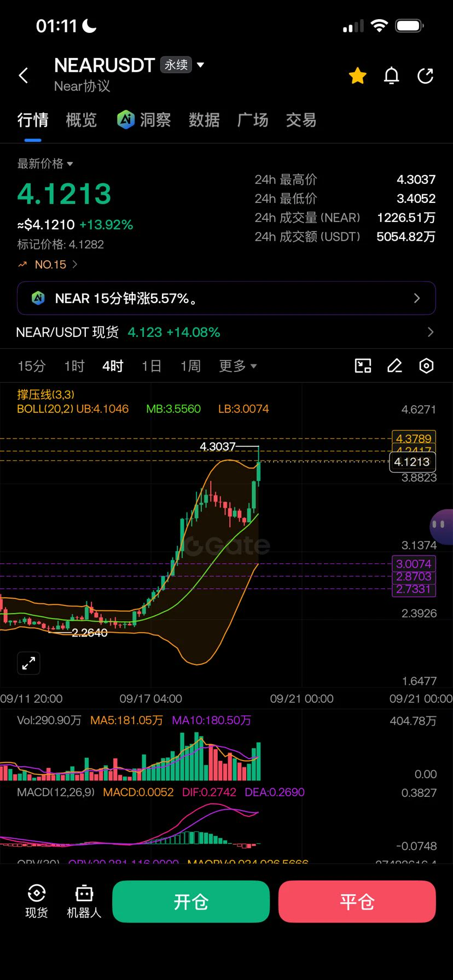
Task: Tap the 2.7331 support price tag
Action: (414, 589)
